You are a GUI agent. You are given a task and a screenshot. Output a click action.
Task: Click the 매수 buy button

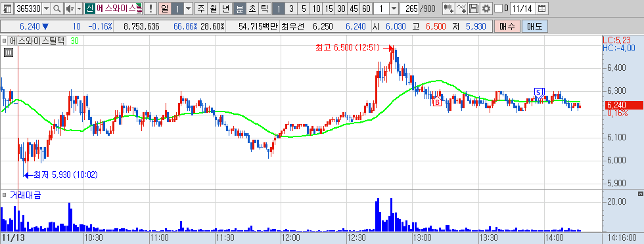(507, 27)
